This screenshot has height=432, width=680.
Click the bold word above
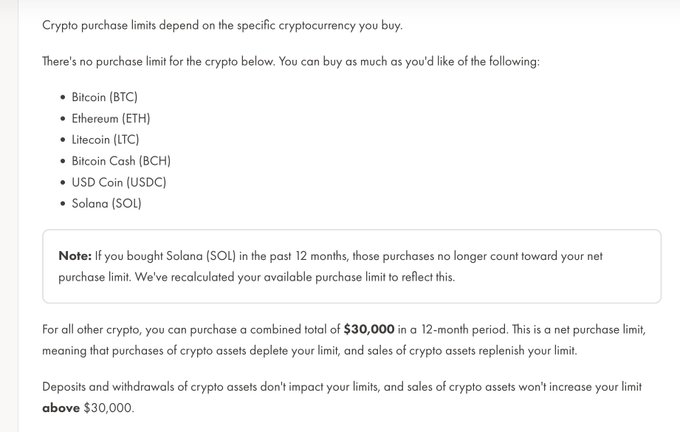click(61, 408)
